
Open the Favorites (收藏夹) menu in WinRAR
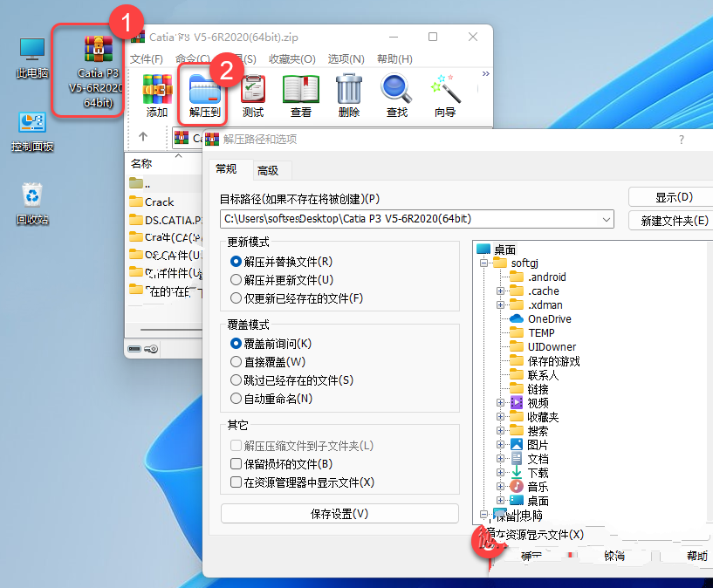coord(292,59)
